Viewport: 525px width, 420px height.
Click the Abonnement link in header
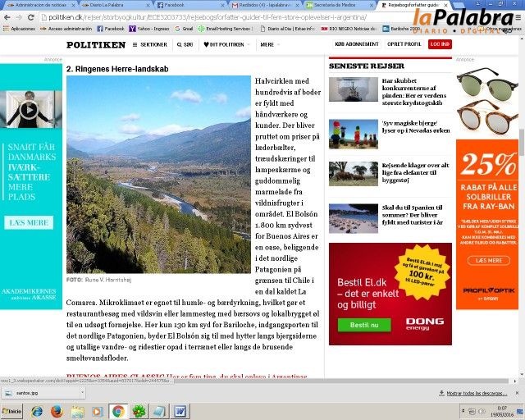[358, 44]
